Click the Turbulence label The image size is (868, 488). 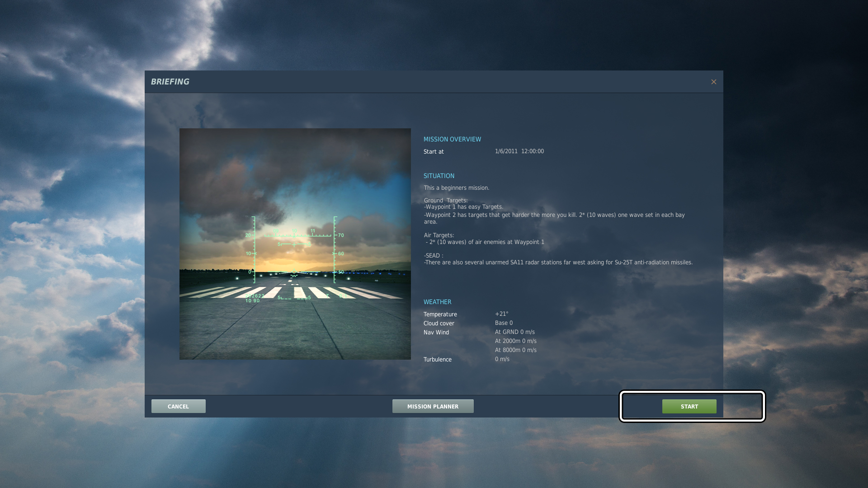[437, 360]
